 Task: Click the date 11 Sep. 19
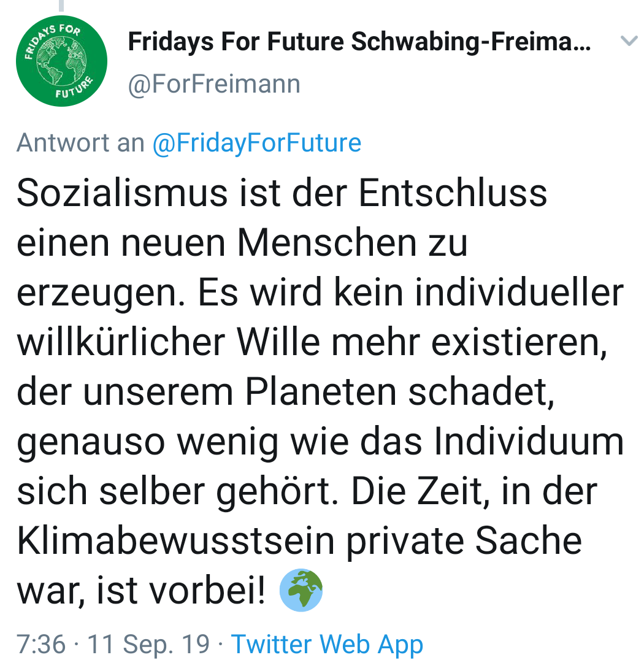148,645
